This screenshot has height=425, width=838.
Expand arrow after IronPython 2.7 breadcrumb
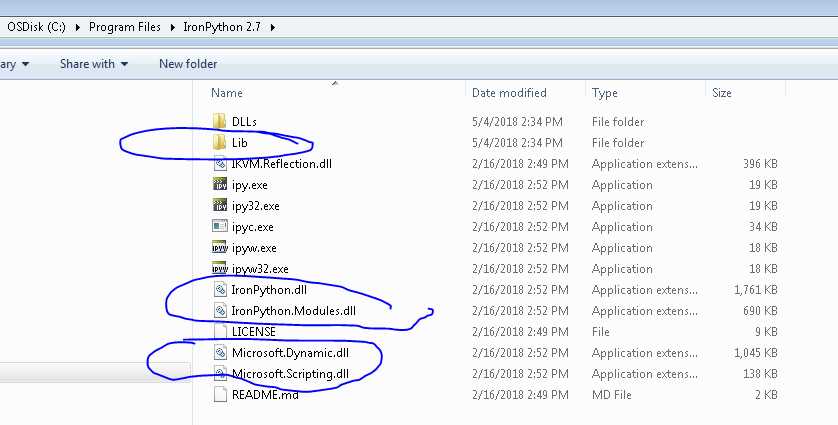click(273, 27)
